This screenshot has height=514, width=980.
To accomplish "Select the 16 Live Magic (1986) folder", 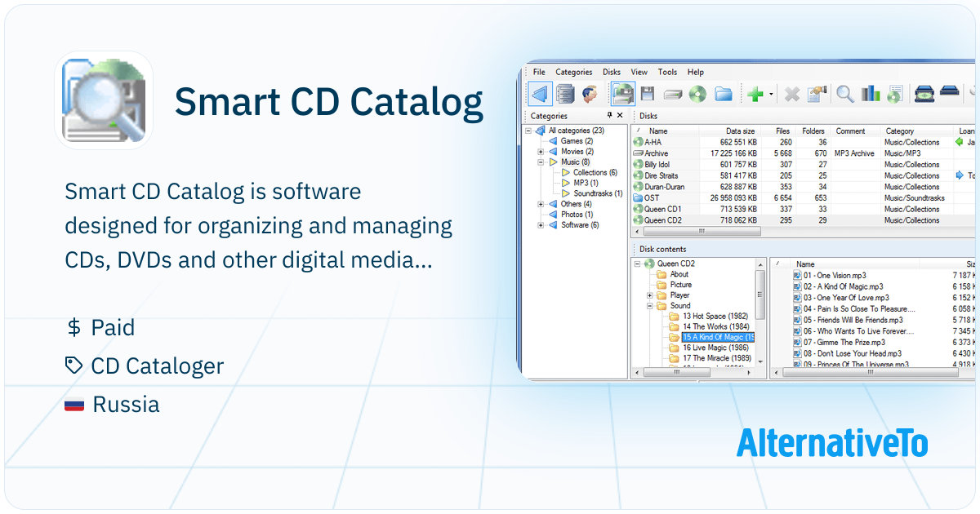I will pos(716,348).
